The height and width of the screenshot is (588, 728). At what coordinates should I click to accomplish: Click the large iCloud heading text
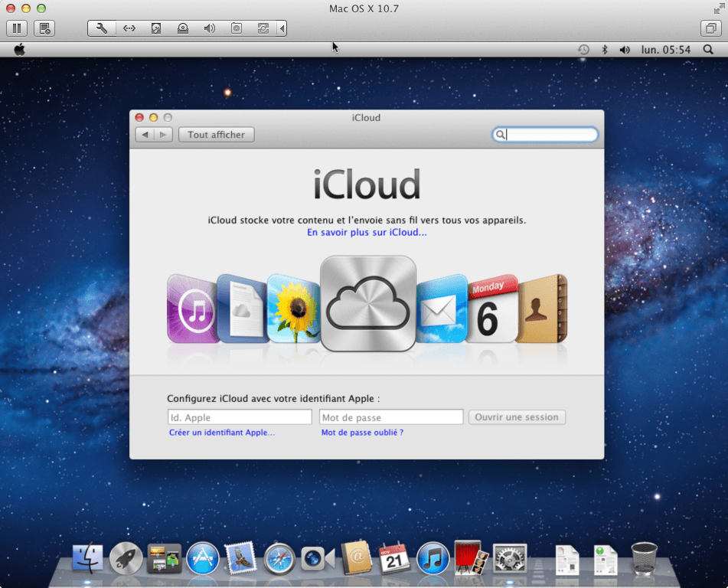[367, 185]
